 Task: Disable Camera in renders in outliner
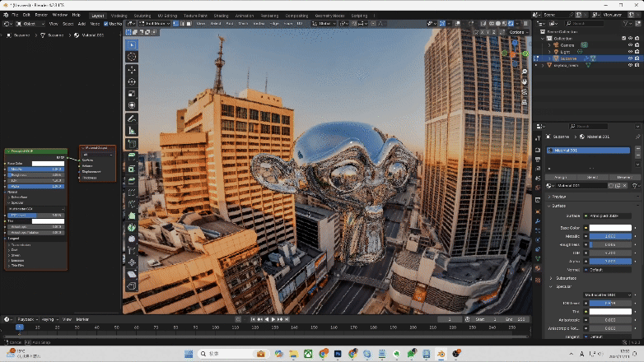pos(637,45)
